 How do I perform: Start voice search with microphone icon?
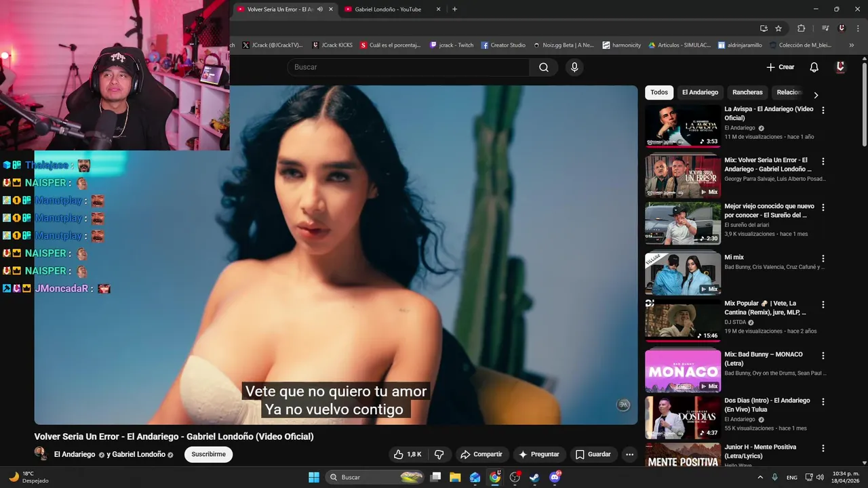574,67
